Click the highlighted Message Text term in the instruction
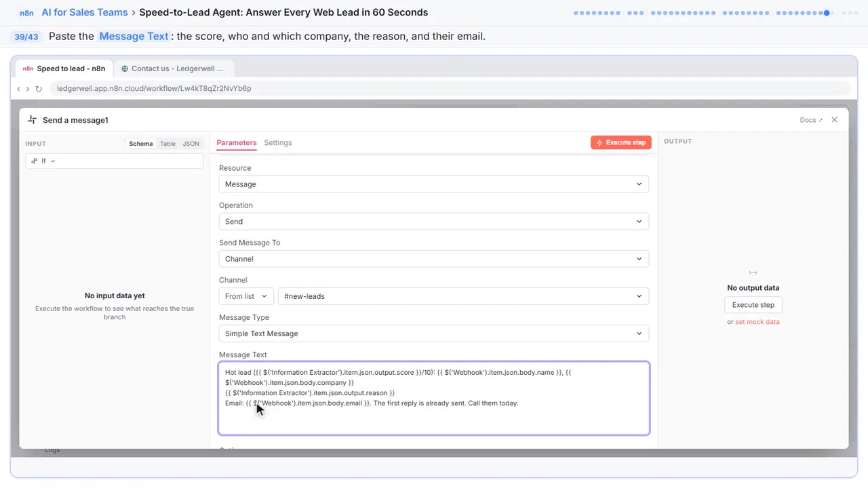Screen dimensions: 868x488 click(x=134, y=36)
